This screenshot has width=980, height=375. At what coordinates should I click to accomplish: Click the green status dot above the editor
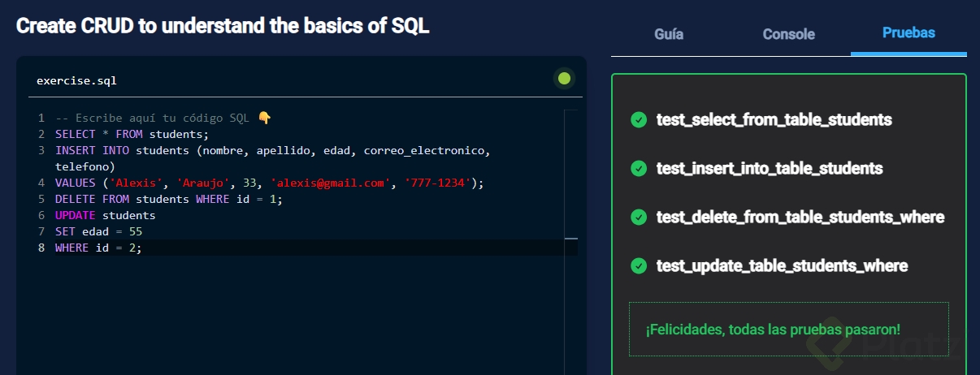point(564,79)
